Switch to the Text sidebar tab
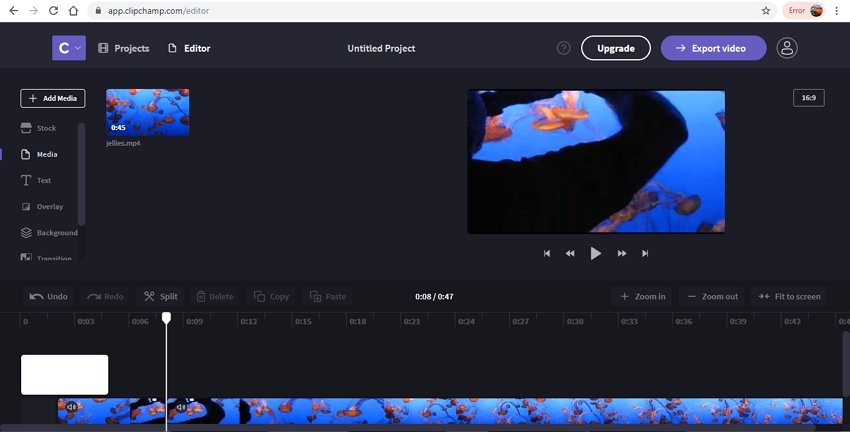 (x=43, y=180)
